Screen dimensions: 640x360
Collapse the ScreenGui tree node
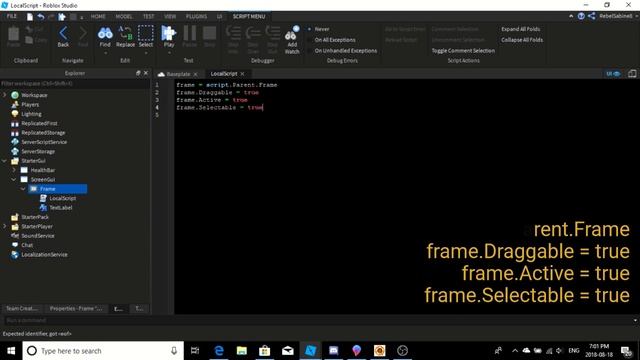coord(14,180)
